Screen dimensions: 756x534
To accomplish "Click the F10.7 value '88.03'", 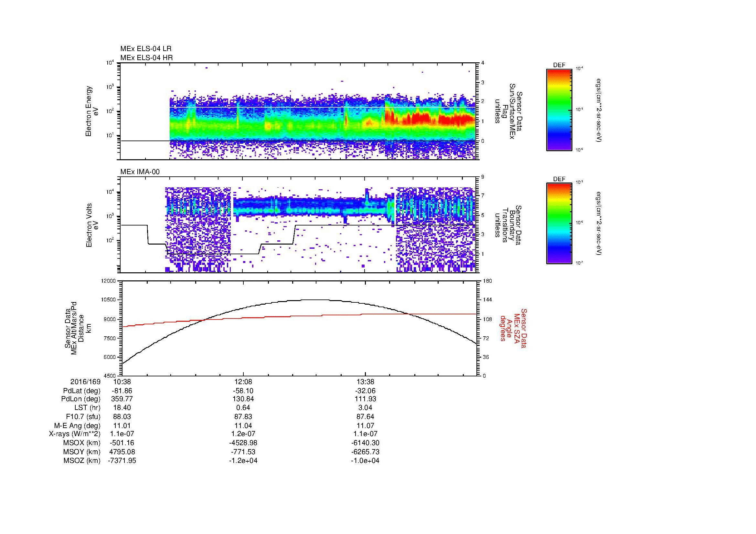I will (122, 417).
